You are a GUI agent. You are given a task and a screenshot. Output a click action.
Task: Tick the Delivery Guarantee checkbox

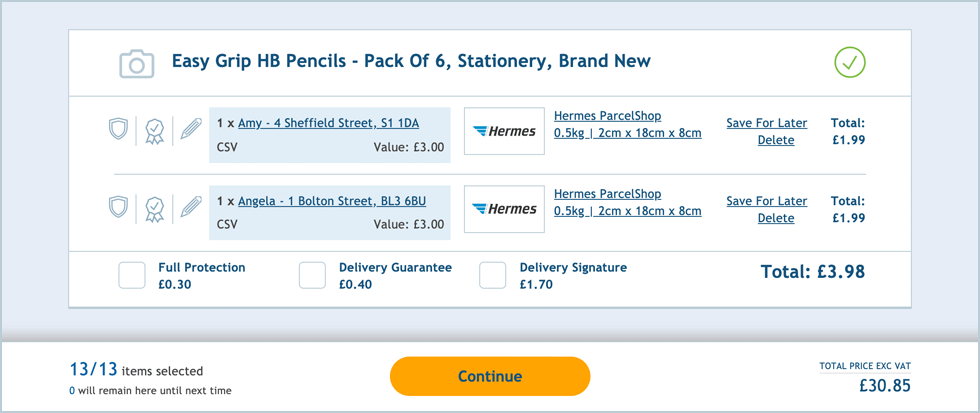[x=312, y=276]
